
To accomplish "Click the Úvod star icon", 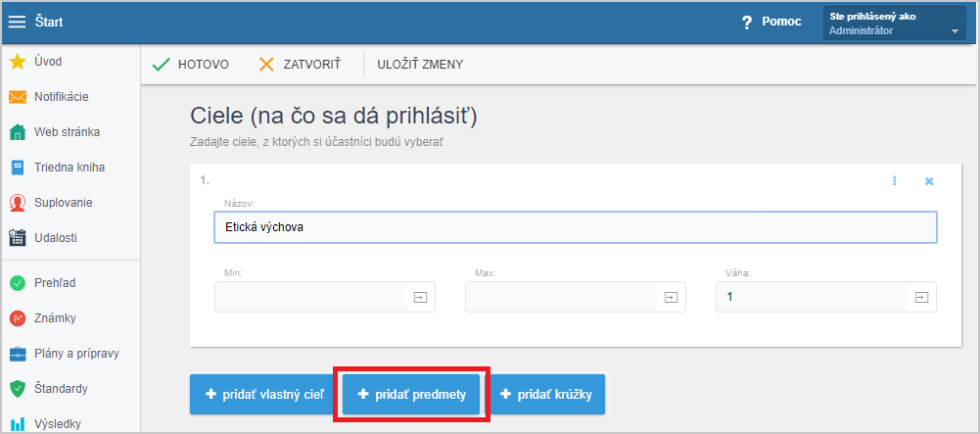I will coord(18,62).
